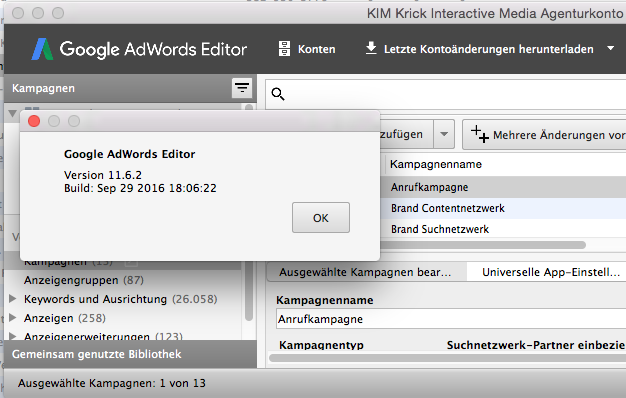Click the Kampagnenname column header
Screen dimensions: 626x398
pos(436,164)
